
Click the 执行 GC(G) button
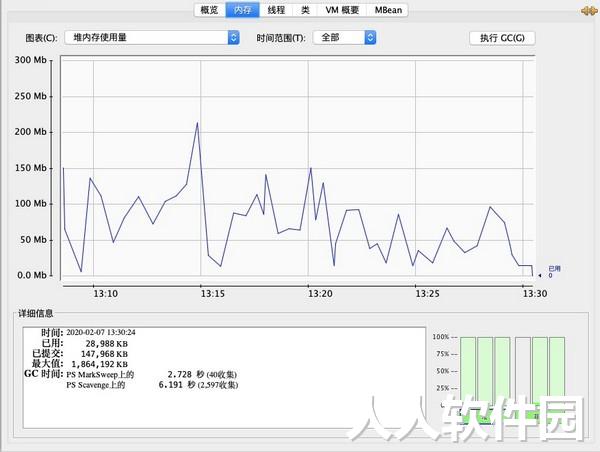[x=502, y=38]
